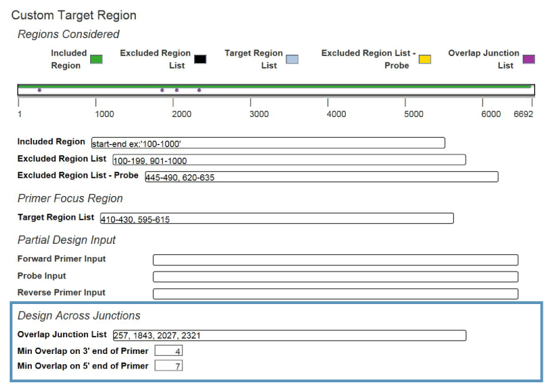Click the yellow Excluded Region List - Probe swatch
Image resolution: width=549 pixels, height=392 pixels.
click(x=425, y=60)
